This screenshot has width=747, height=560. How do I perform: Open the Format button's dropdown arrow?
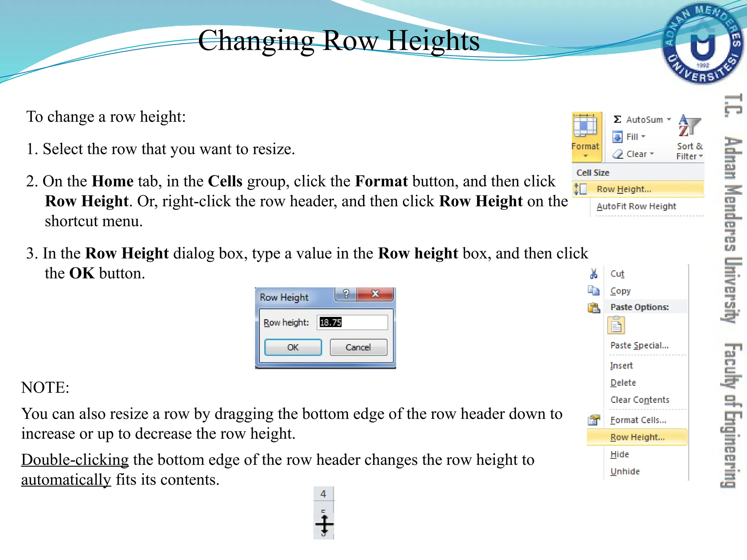pyautogui.click(x=586, y=156)
